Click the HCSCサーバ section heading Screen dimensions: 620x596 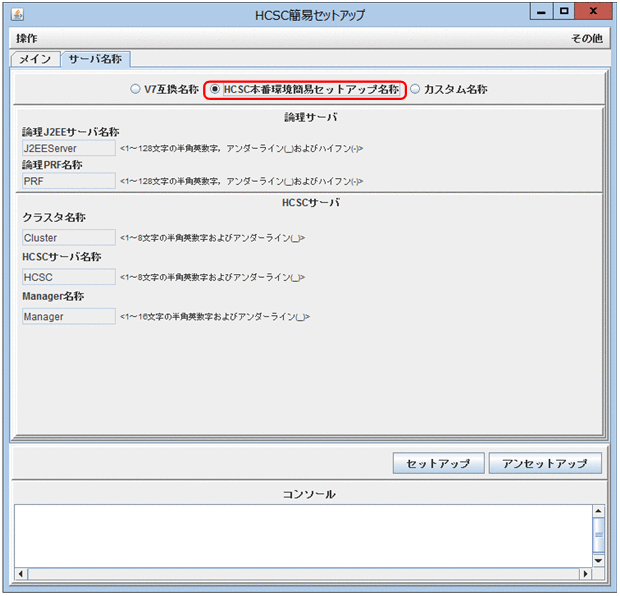click(310, 202)
